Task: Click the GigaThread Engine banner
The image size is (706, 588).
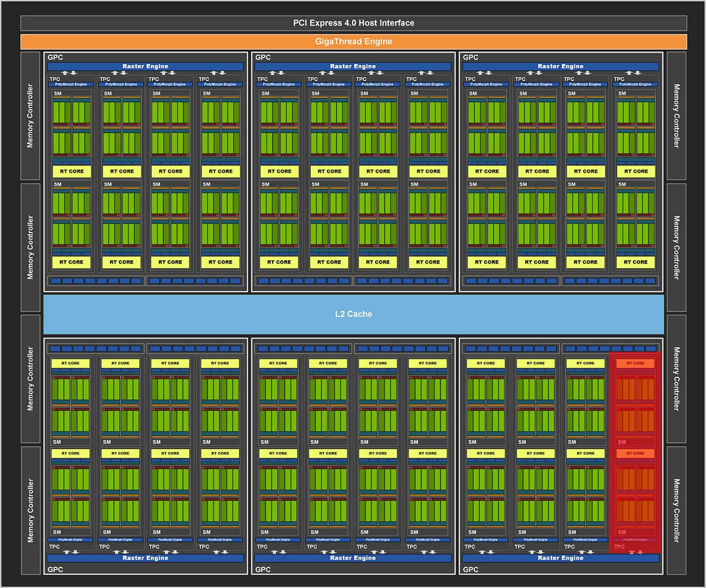Action: pyautogui.click(x=353, y=41)
